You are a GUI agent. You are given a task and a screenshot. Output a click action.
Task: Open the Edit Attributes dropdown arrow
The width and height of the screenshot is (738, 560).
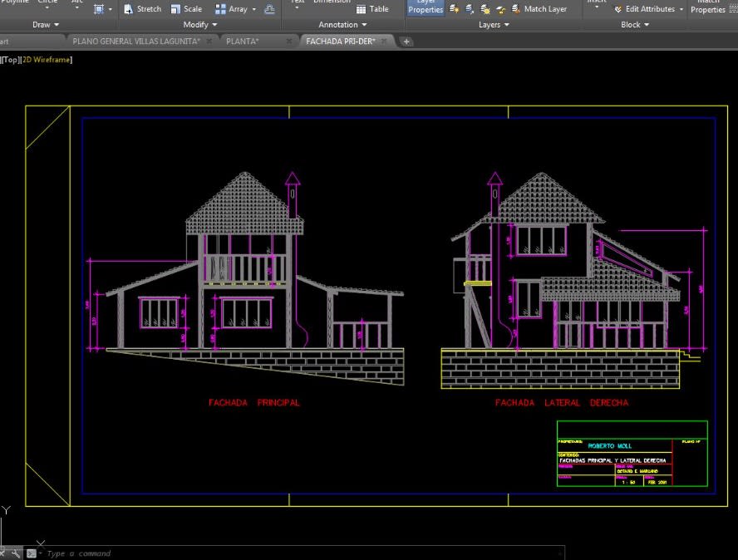click(681, 9)
